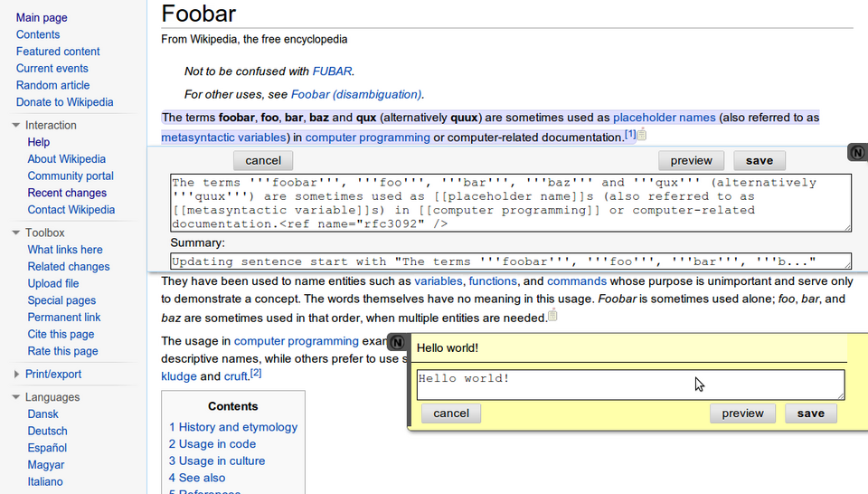The height and width of the screenshot is (494, 868).
Task: Open the commands link
Action: pyautogui.click(x=577, y=281)
